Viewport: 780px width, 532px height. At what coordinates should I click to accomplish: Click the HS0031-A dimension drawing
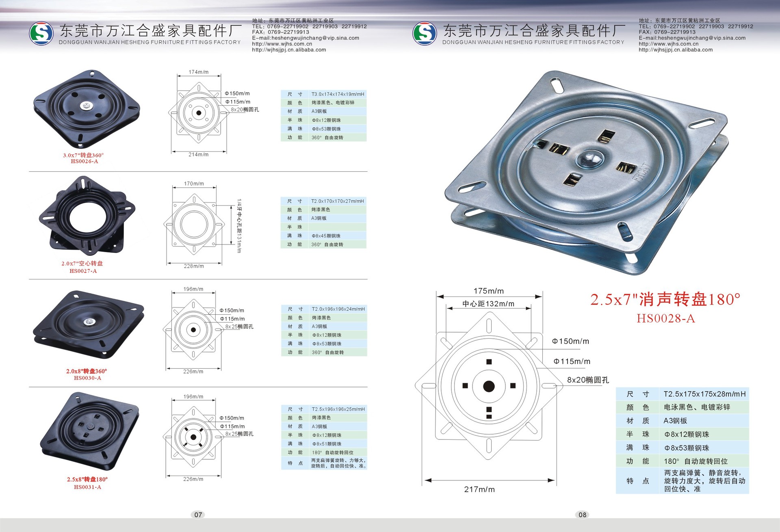click(x=193, y=437)
